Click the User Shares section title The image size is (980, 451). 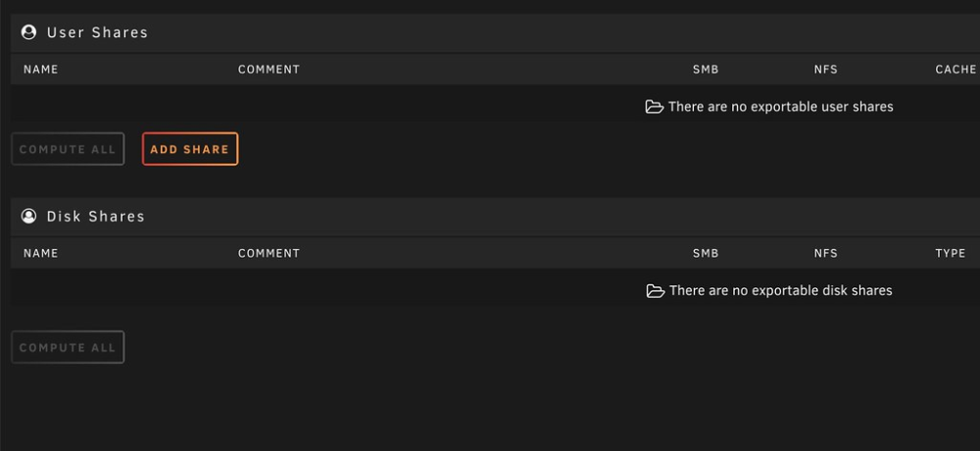point(97,32)
